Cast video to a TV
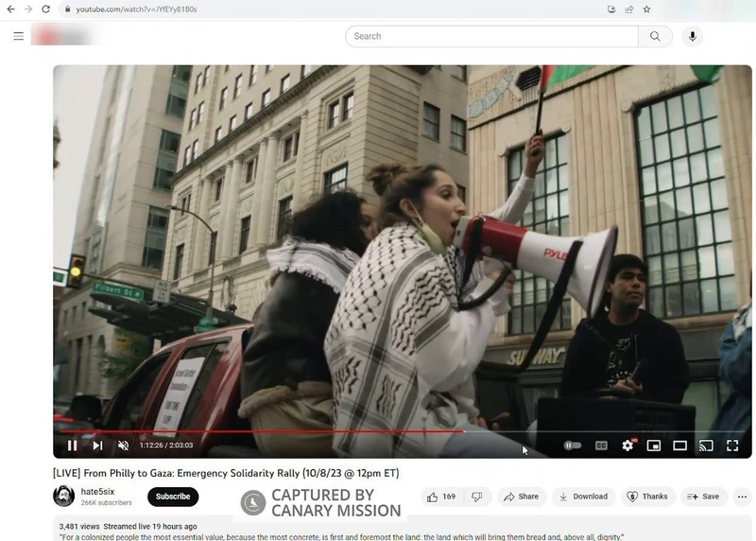The image size is (756, 541). click(706, 445)
